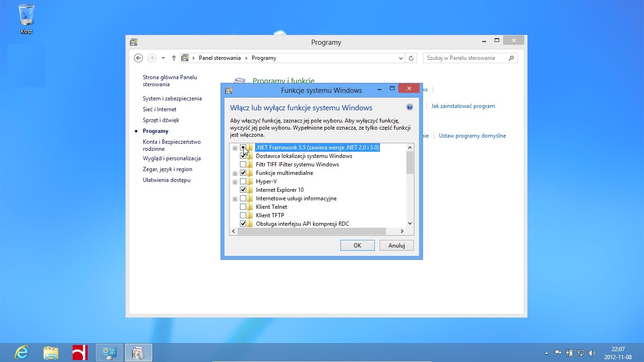Switch to Control Panel taskbar button
The width and height of the screenshot is (644, 362).
pyautogui.click(x=109, y=353)
